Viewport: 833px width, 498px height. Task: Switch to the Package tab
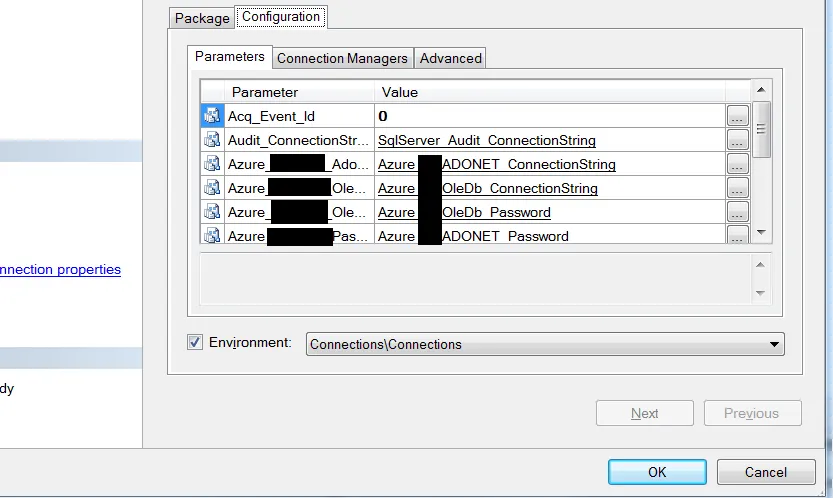202,18
